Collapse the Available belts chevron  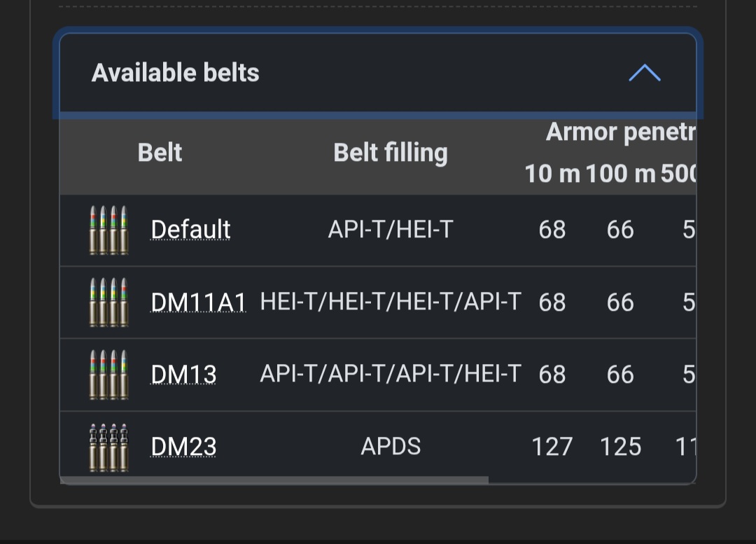click(x=645, y=73)
